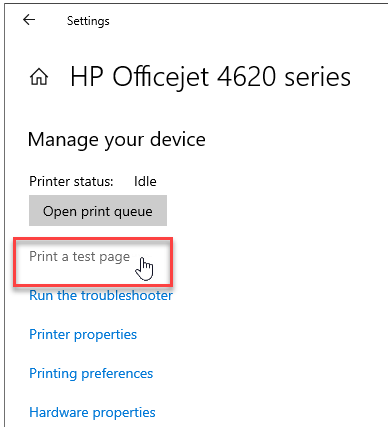Click the Settings window title text
The width and height of the screenshot is (388, 427).
pos(88,21)
